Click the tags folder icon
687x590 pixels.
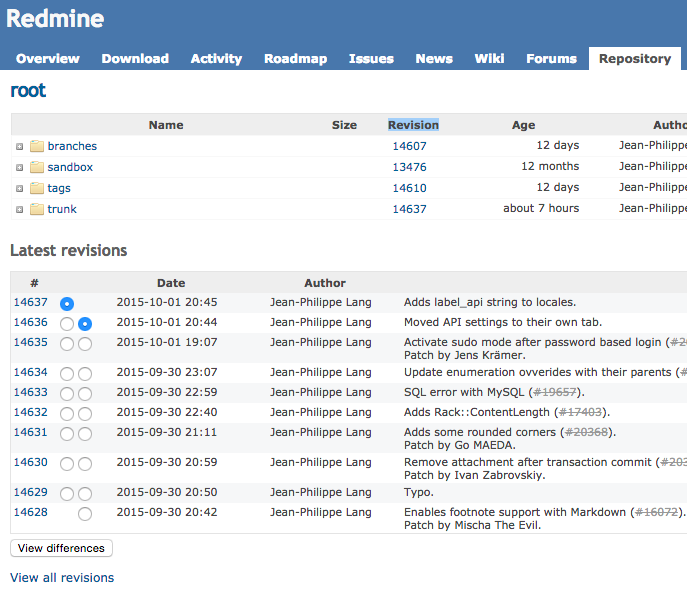(37, 188)
